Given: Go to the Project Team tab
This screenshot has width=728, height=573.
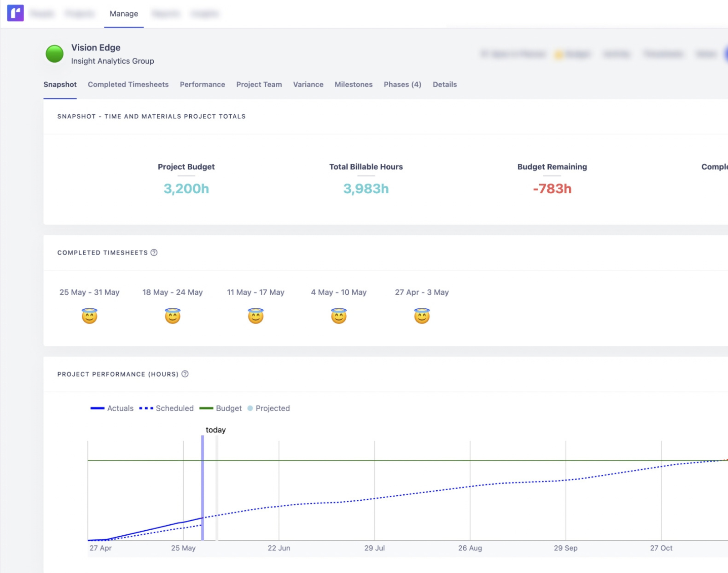Looking at the screenshot, I should point(259,85).
